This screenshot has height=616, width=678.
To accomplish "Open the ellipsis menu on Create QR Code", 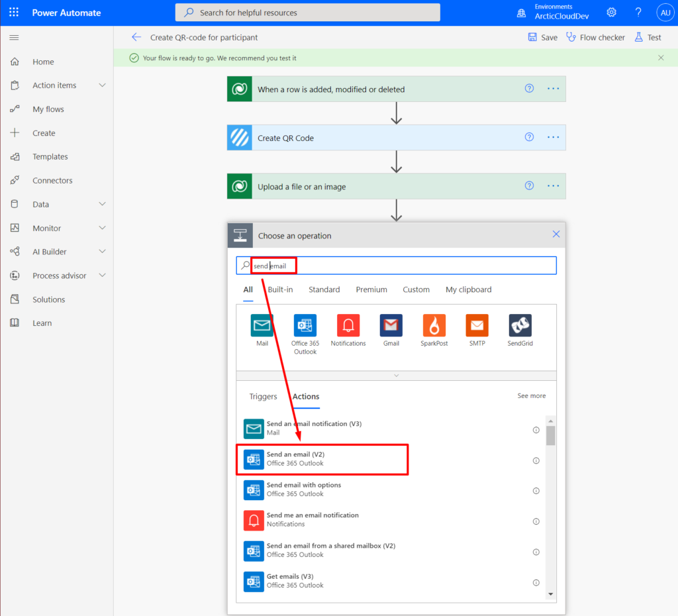I will click(x=553, y=137).
